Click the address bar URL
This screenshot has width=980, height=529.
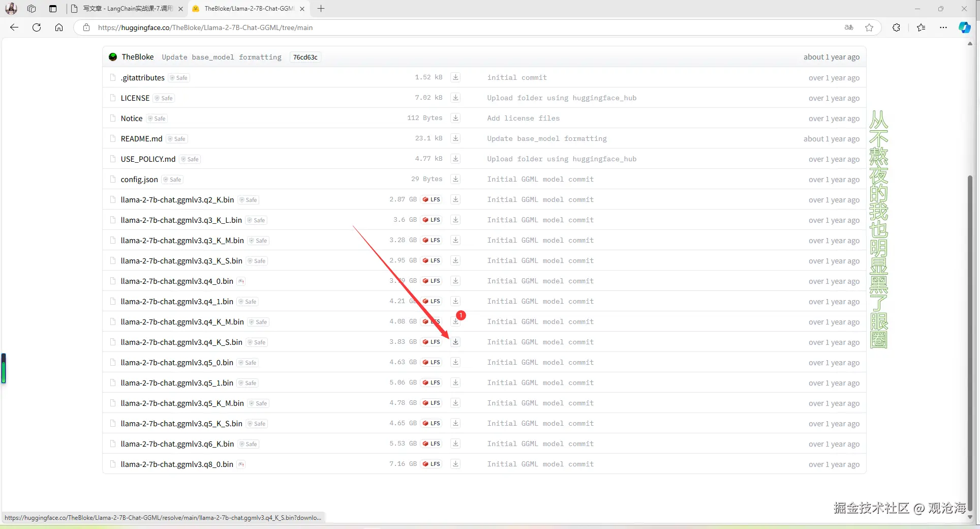pos(205,27)
